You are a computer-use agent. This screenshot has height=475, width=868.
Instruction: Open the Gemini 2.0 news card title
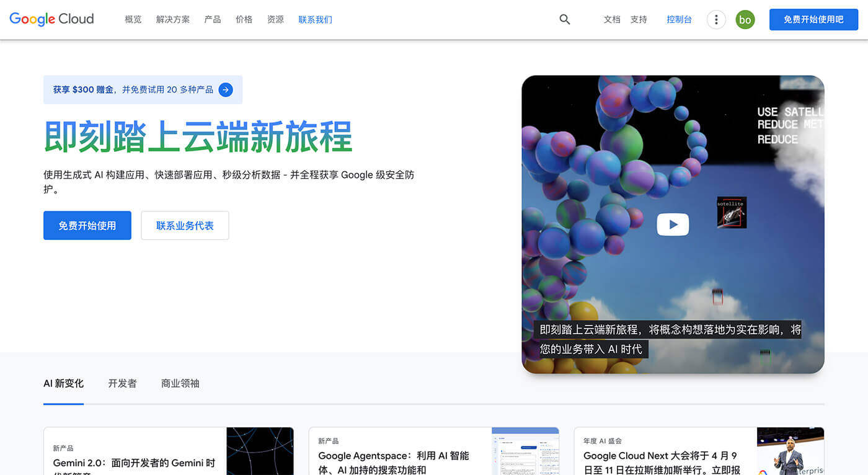[x=135, y=468]
